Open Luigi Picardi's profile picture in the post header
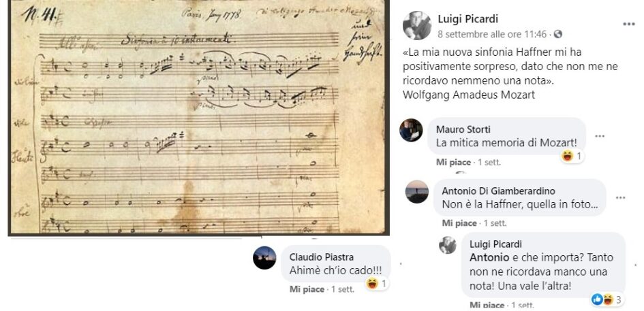Viewport: 644px width, 311px height. point(416,25)
